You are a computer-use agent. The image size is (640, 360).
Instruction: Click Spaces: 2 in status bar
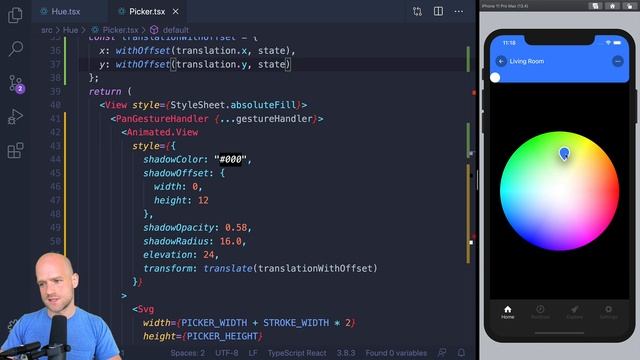point(188,353)
